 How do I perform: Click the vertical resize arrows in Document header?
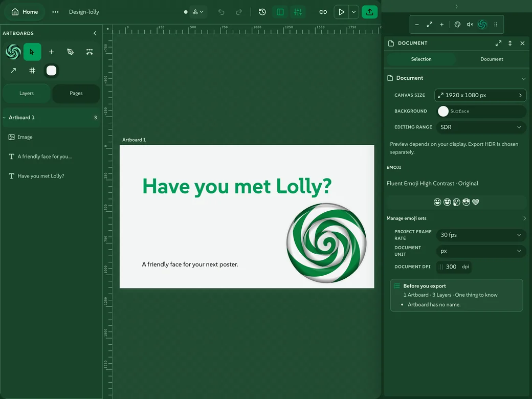(x=510, y=43)
